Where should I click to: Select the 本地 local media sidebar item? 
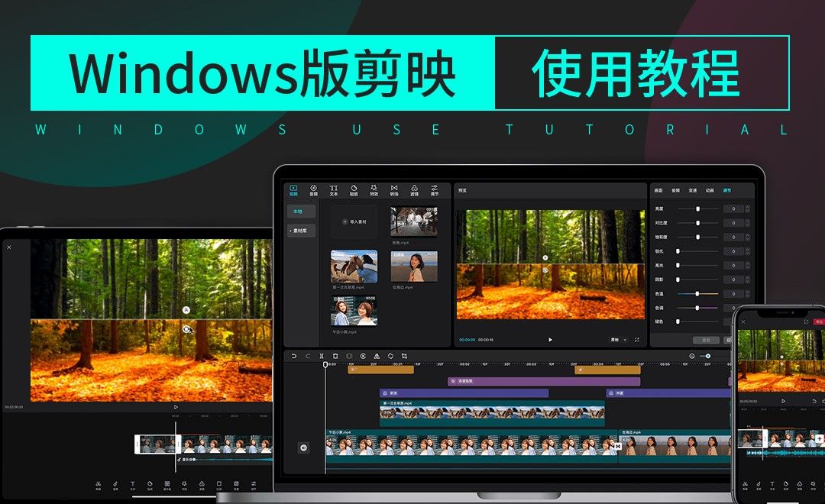click(x=302, y=212)
